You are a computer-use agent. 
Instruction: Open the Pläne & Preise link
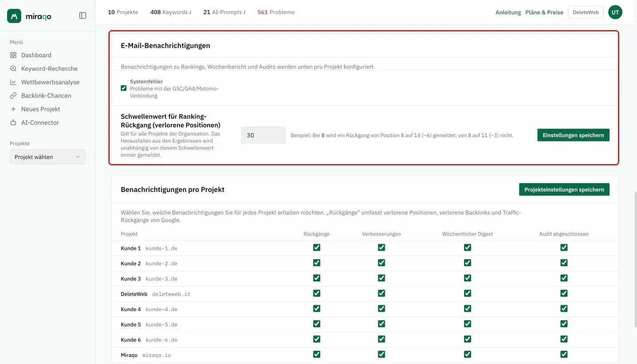(x=544, y=12)
